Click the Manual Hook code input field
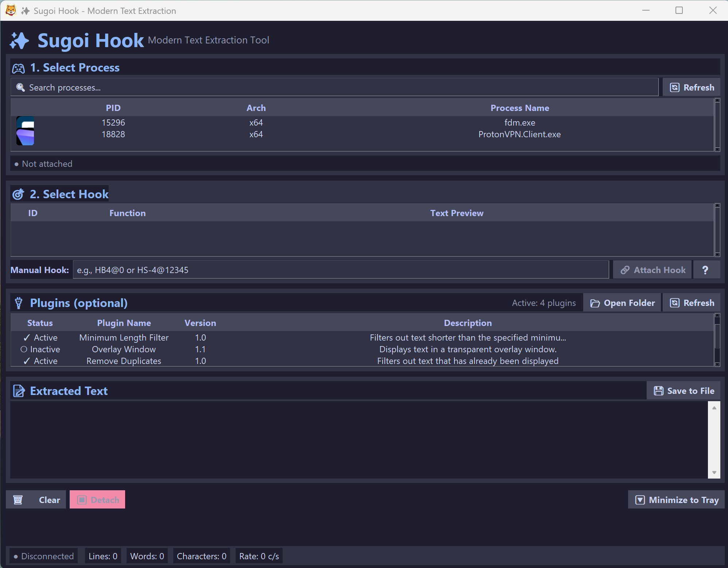Screen dimensions: 728x568 point(340,270)
